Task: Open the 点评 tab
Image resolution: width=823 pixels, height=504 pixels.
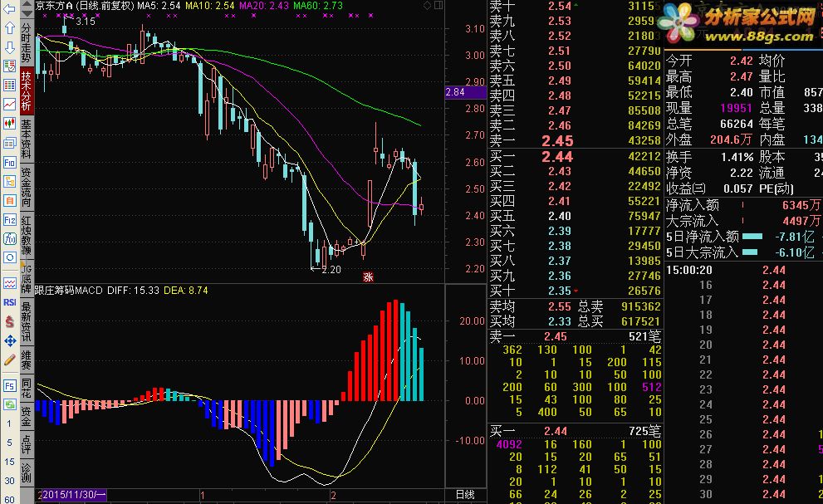Action: (27, 444)
